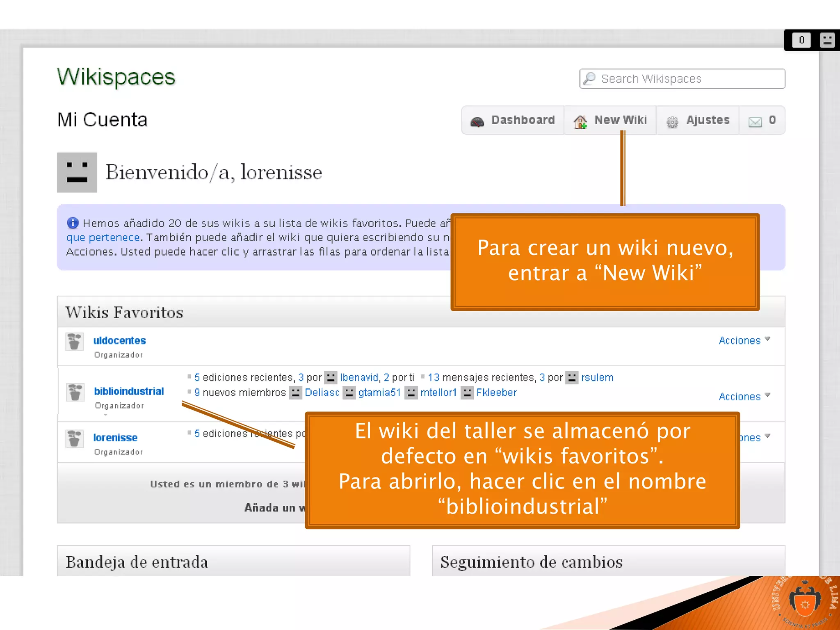This screenshot has width=840, height=630.
Task: Click the Bandeja de entrada header
Action: [137, 562]
